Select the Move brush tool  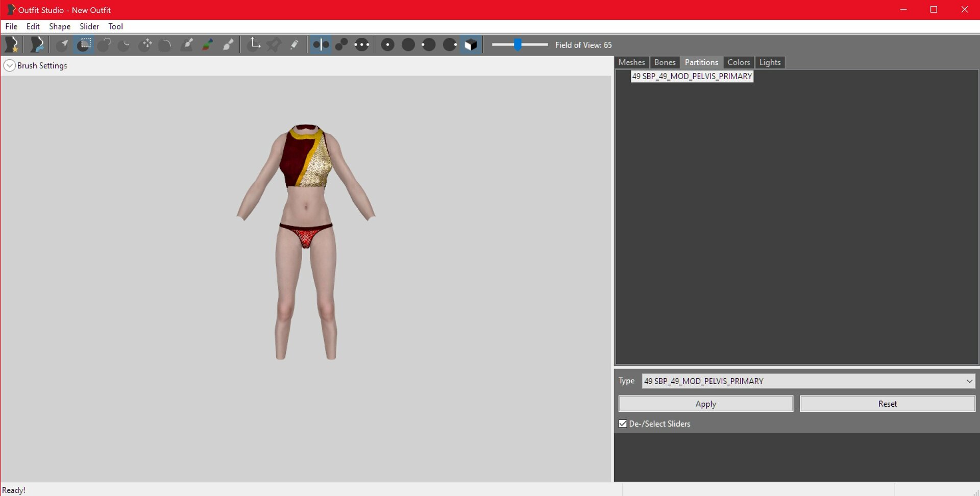point(145,45)
